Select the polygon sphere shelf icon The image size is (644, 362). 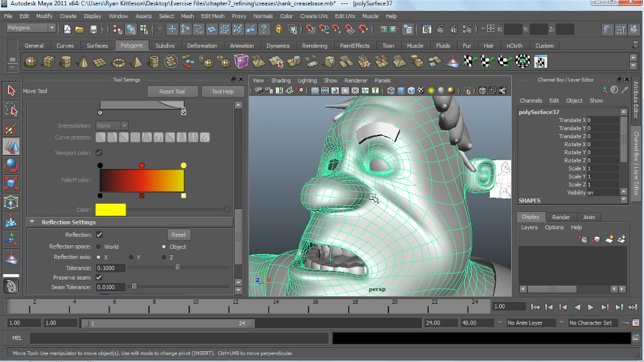pos(31,62)
